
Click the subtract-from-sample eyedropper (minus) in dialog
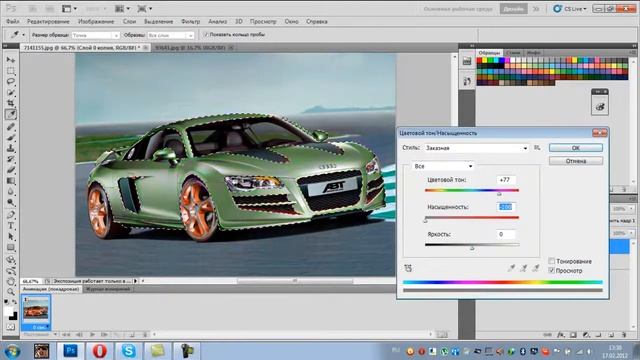click(x=536, y=268)
